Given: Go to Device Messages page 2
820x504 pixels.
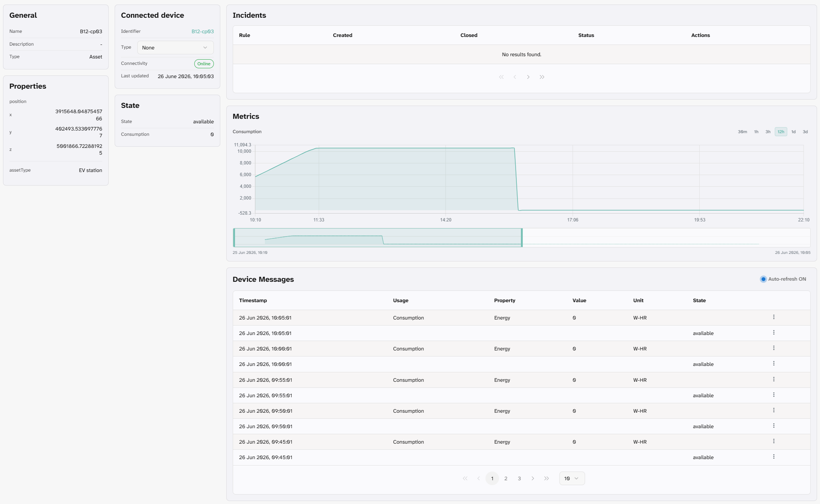Looking at the screenshot, I should click(x=506, y=478).
